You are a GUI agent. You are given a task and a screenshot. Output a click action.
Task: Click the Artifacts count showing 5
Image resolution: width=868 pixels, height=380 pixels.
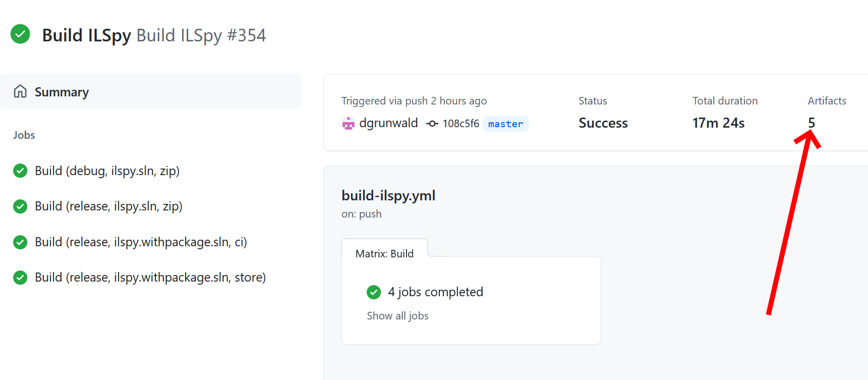[x=811, y=123]
